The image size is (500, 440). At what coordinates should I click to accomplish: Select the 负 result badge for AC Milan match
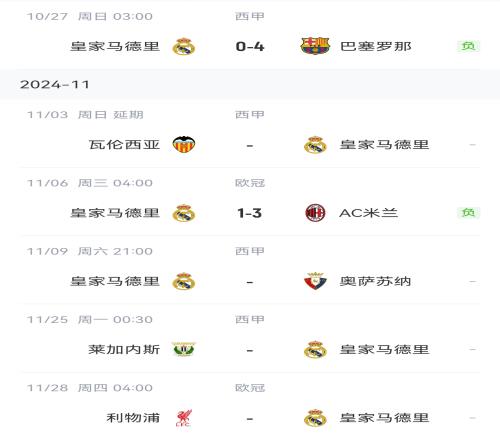pos(468,213)
